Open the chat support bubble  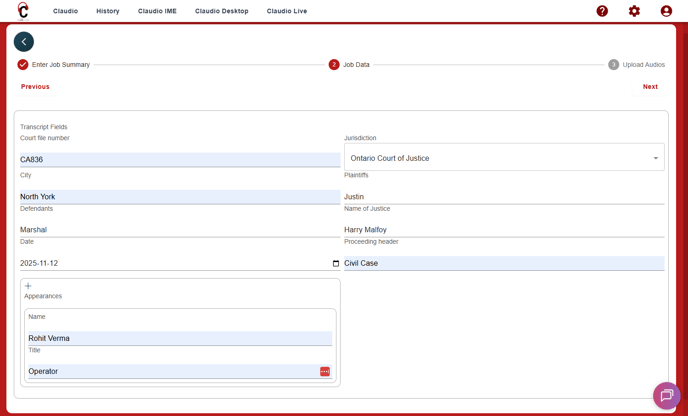(666, 395)
